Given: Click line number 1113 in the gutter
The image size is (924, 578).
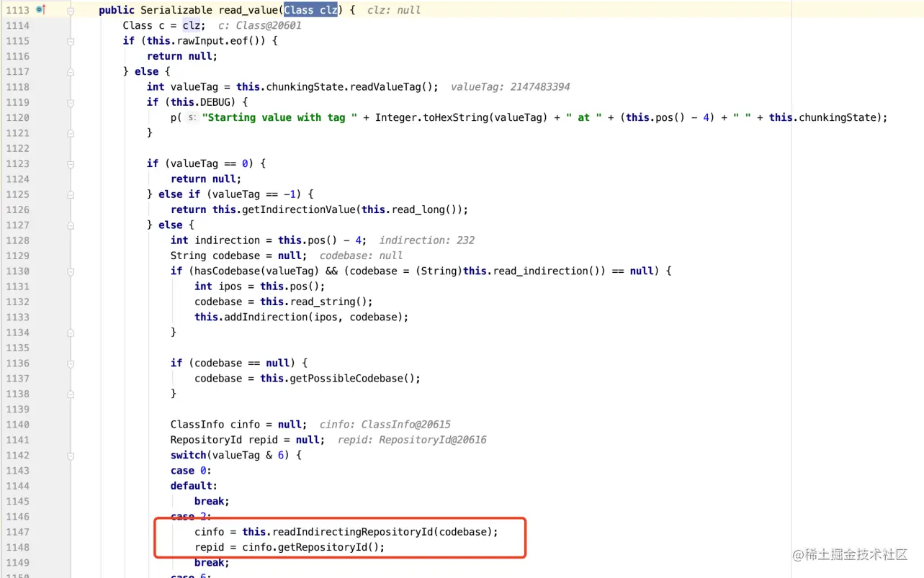Looking at the screenshot, I should (x=17, y=10).
